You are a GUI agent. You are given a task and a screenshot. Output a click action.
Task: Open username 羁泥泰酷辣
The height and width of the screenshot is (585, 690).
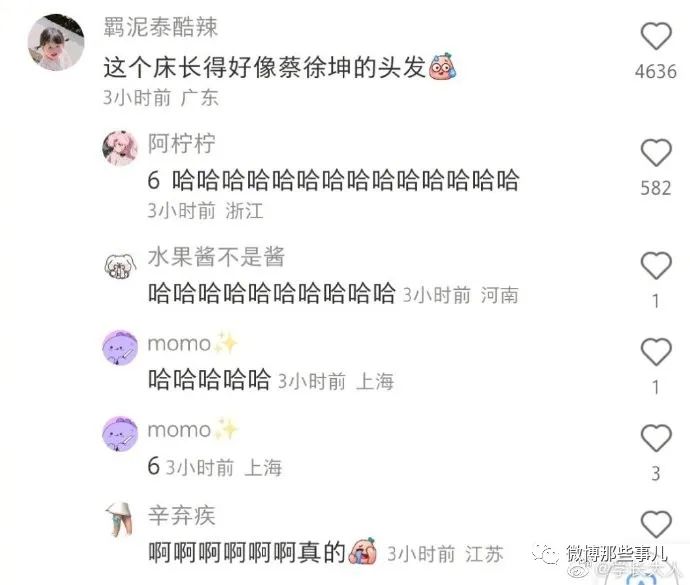point(161,27)
